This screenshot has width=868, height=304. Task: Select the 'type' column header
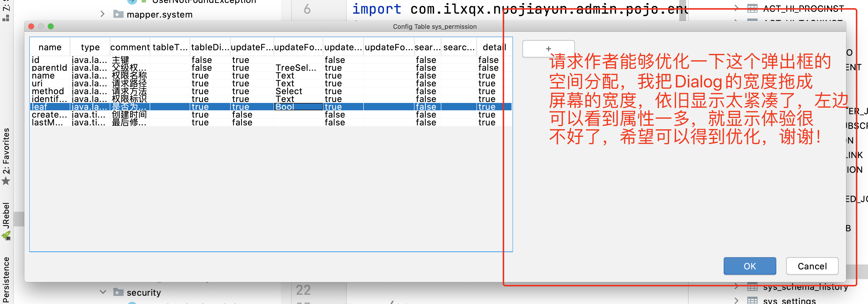pyautogui.click(x=90, y=47)
